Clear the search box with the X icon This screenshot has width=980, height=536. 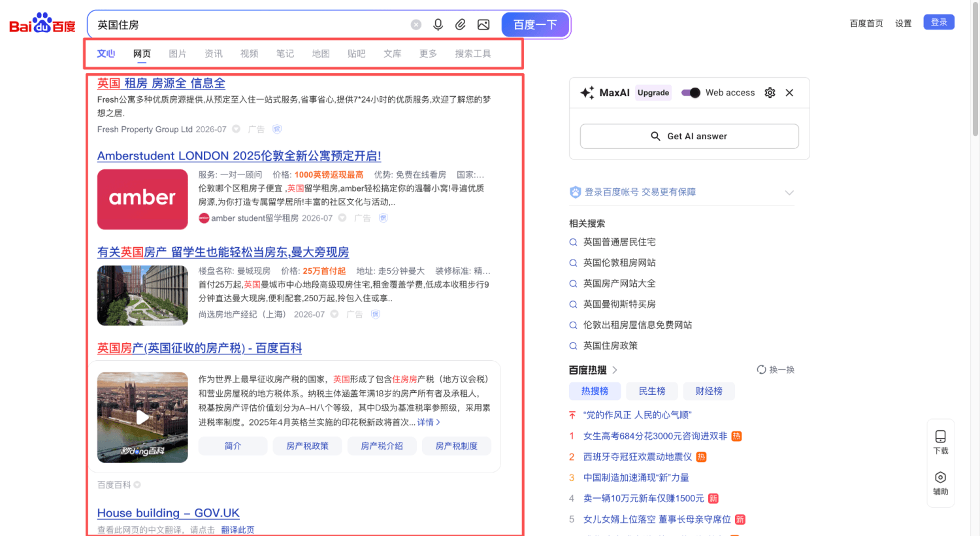point(416,25)
